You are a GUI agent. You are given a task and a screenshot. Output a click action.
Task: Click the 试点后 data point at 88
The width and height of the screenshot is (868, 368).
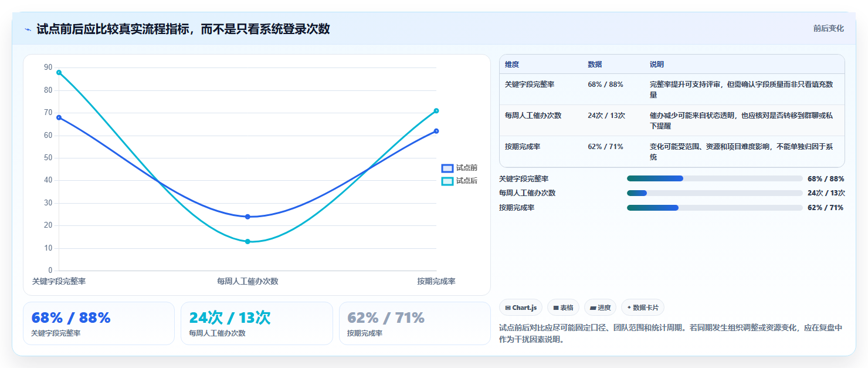[59, 72]
